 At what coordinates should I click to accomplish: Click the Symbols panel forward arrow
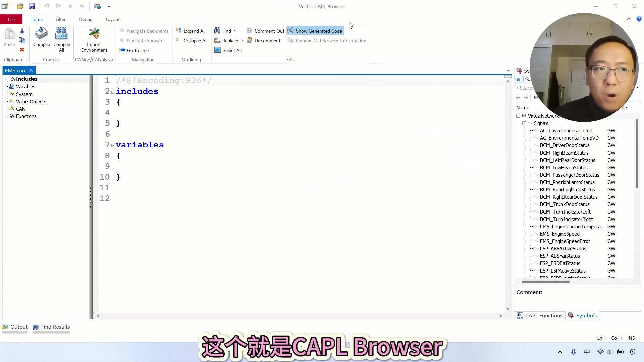click(x=526, y=97)
